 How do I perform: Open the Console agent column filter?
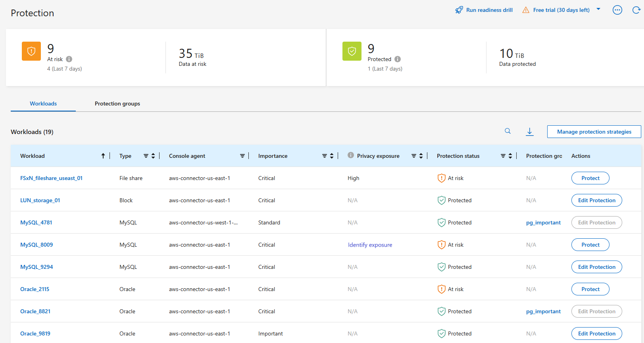tap(242, 156)
